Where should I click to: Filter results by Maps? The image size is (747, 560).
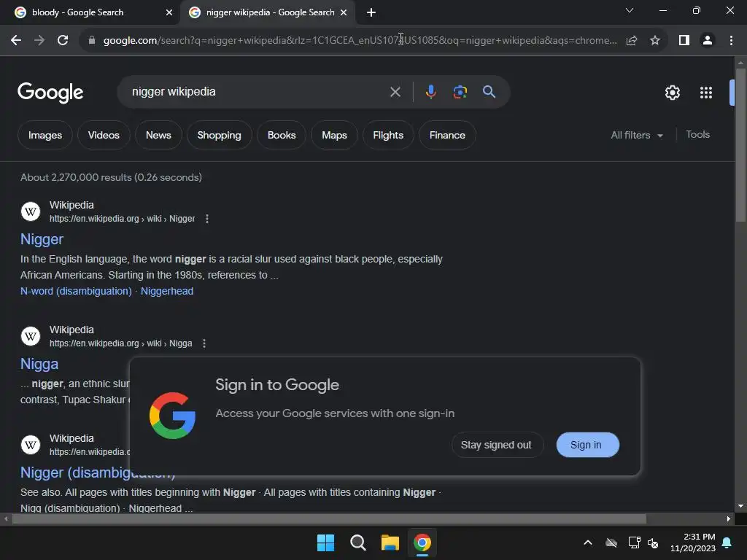click(334, 135)
